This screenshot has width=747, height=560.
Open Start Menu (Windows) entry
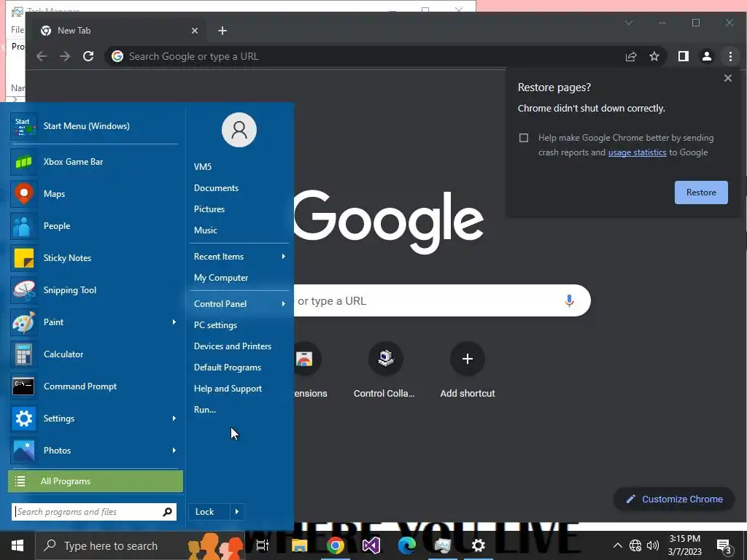click(x=94, y=126)
